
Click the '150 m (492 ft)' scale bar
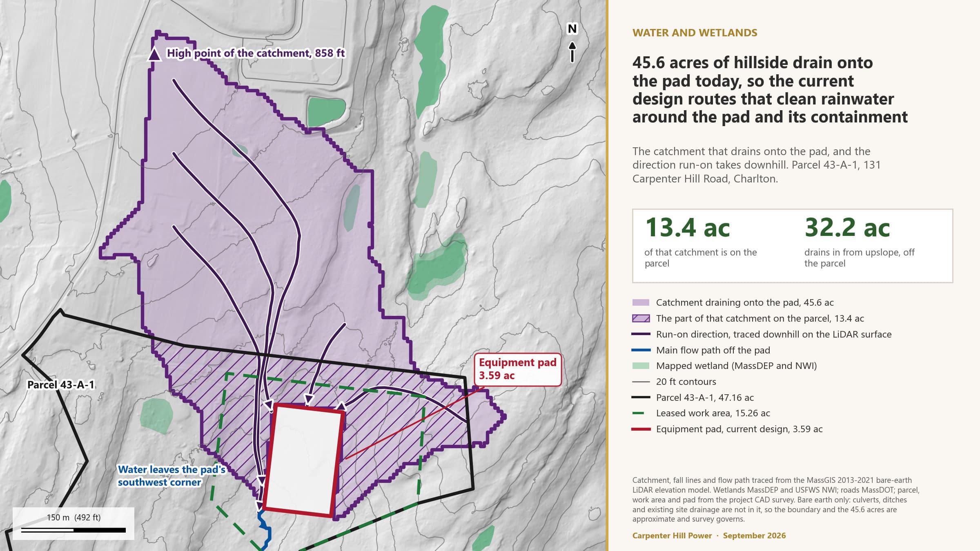73,524
